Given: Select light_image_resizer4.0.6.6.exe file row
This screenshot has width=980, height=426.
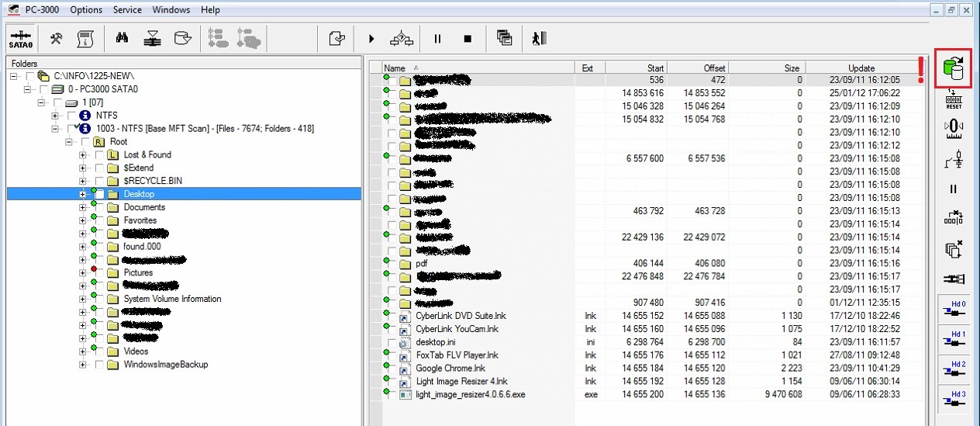Looking at the screenshot, I should (x=470, y=394).
